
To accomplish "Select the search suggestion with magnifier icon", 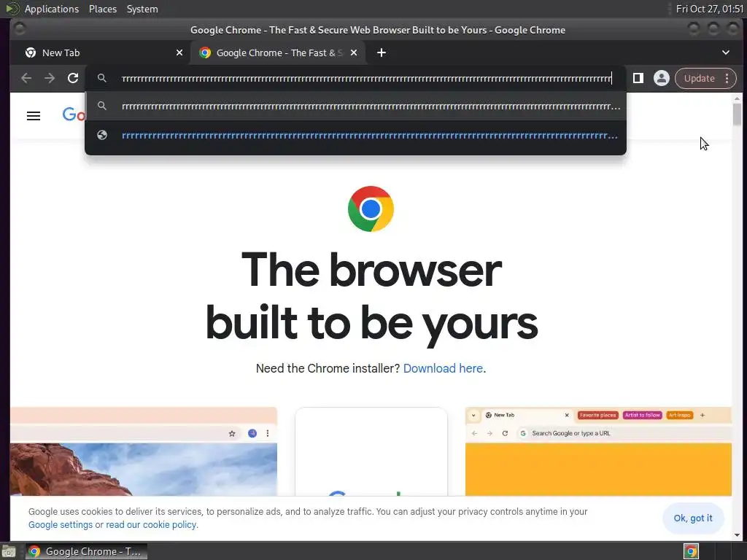I will (x=355, y=106).
